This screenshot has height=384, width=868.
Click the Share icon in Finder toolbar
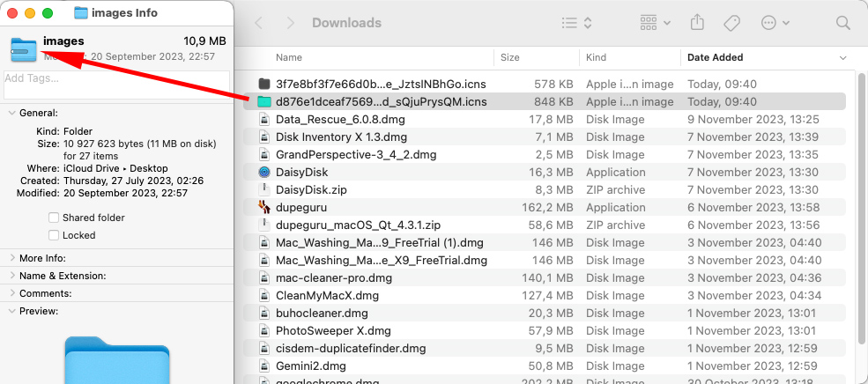coord(698,23)
